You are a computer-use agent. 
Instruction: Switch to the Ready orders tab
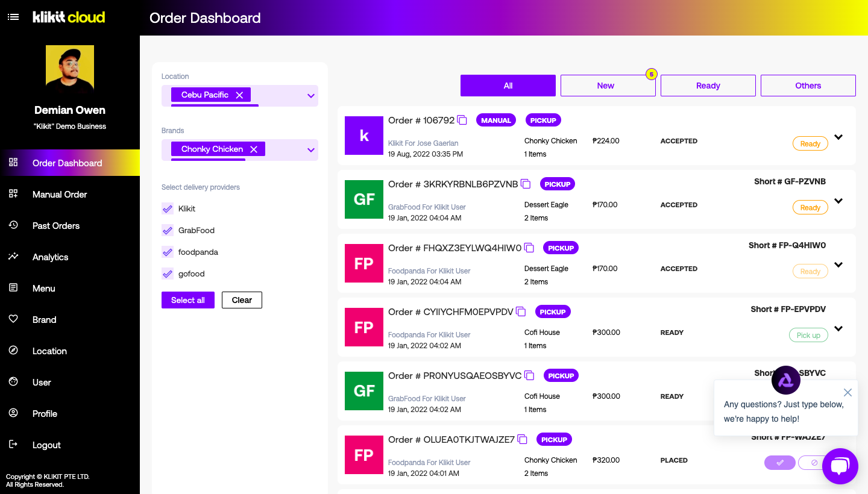coord(708,86)
